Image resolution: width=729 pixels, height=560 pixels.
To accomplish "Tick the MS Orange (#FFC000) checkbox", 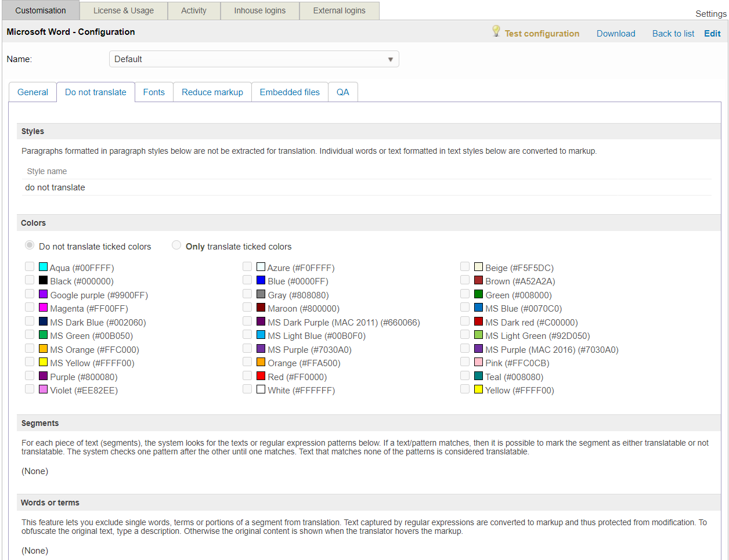I will (30, 348).
